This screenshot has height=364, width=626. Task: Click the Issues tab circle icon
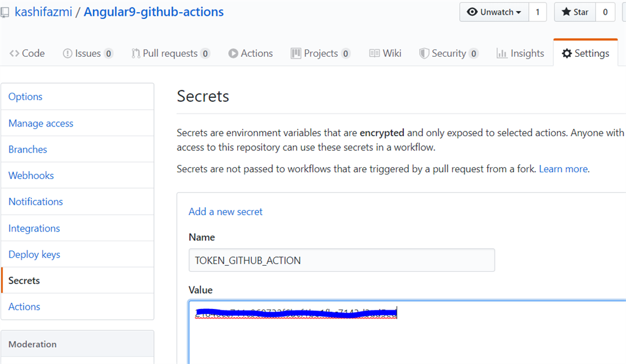pos(67,54)
